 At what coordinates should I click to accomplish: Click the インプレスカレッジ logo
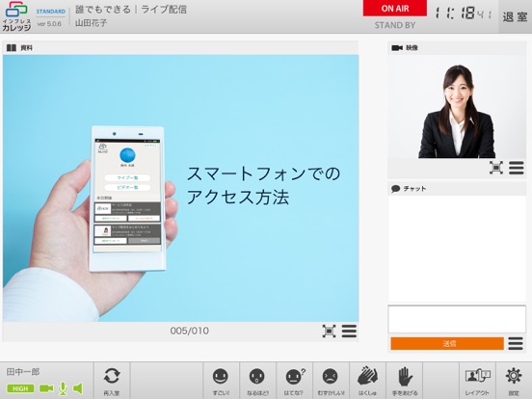point(16,16)
